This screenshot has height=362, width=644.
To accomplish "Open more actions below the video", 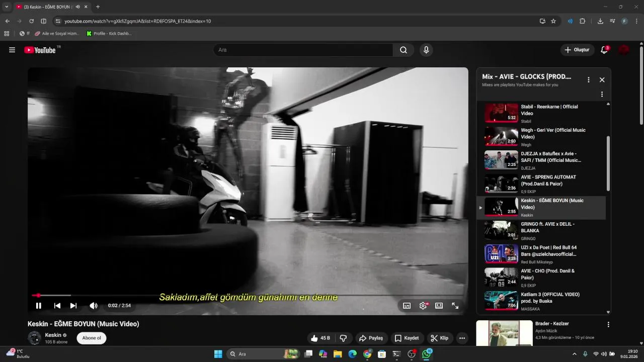I will 462,338.
